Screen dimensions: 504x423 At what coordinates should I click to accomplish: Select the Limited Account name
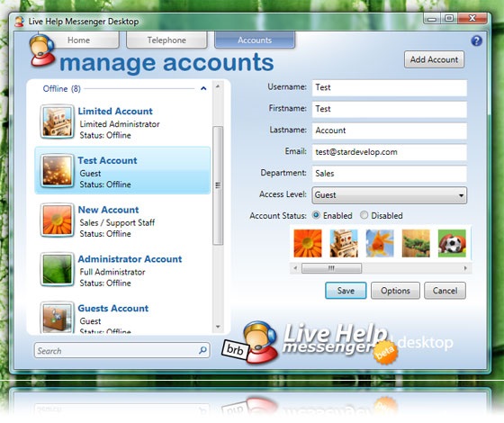(x=115, y=112)
